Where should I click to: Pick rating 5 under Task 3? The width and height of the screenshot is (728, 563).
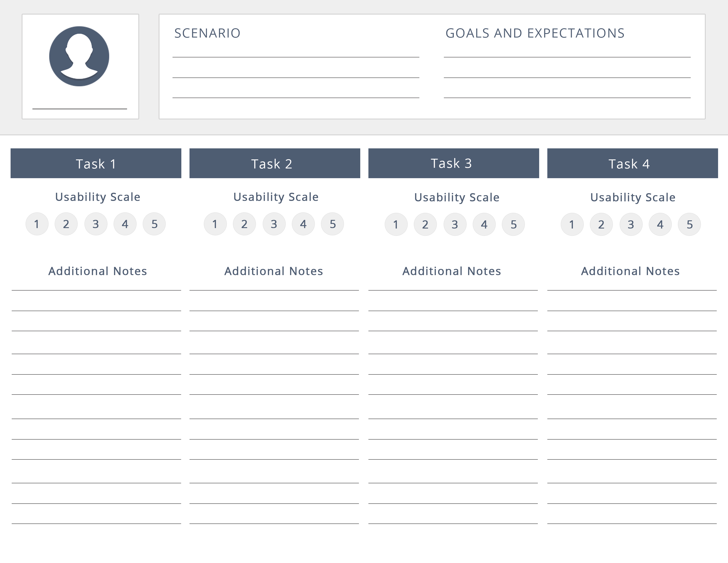point(513,225)
